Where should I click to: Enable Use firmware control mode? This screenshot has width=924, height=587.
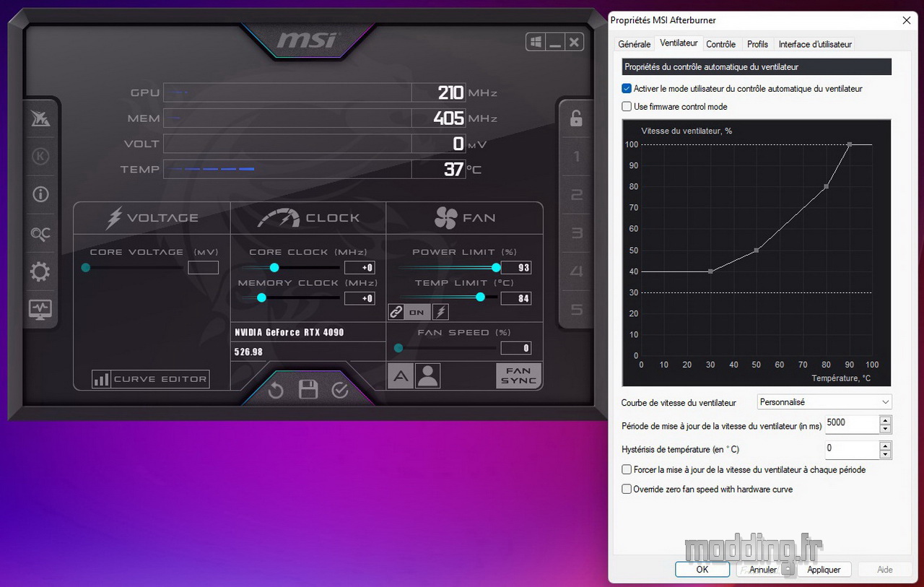pos(627,106)
